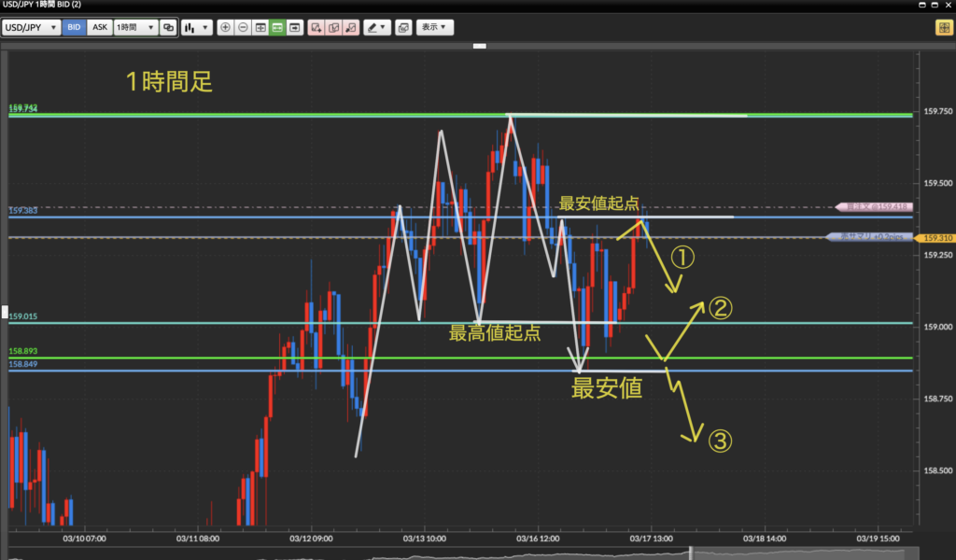The width and height of the screenshot is (956, 560).
Task: Click the third pink order tool icon
Action: (350, 28)
